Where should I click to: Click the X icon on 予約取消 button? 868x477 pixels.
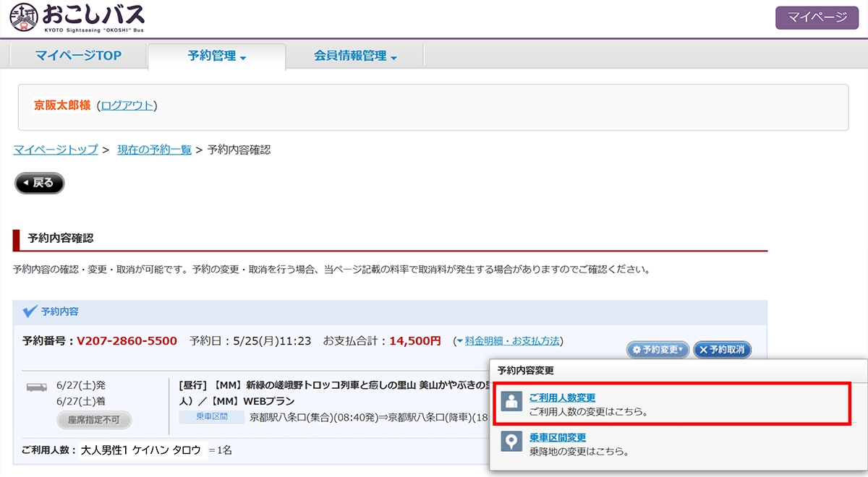pyautogui.click(x=703, y=350)
